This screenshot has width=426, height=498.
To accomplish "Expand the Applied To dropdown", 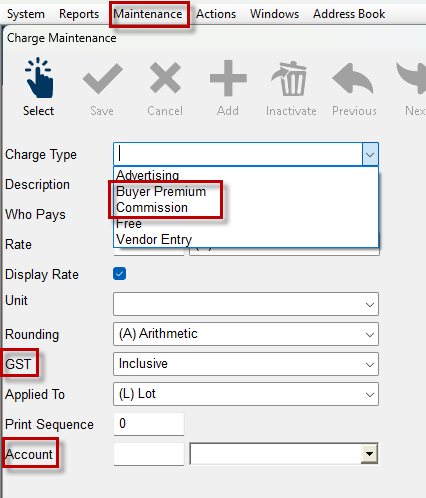I will 246,394.
